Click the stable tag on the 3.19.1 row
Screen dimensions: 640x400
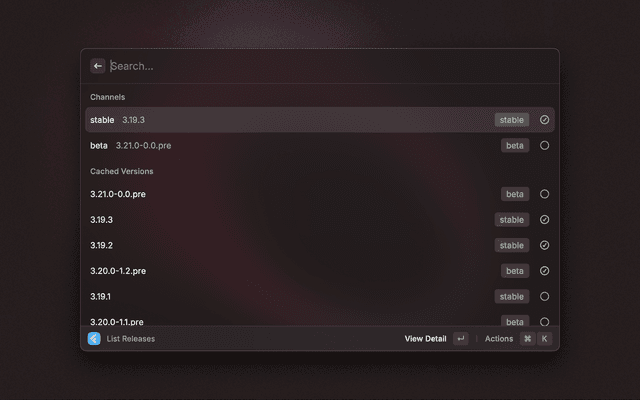[x=512, y=296]
